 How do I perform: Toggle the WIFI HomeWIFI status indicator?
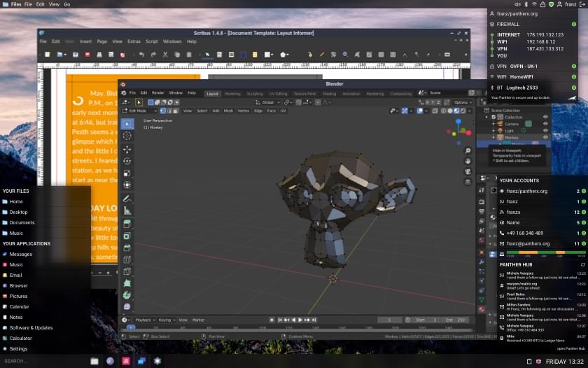point(574,76)
